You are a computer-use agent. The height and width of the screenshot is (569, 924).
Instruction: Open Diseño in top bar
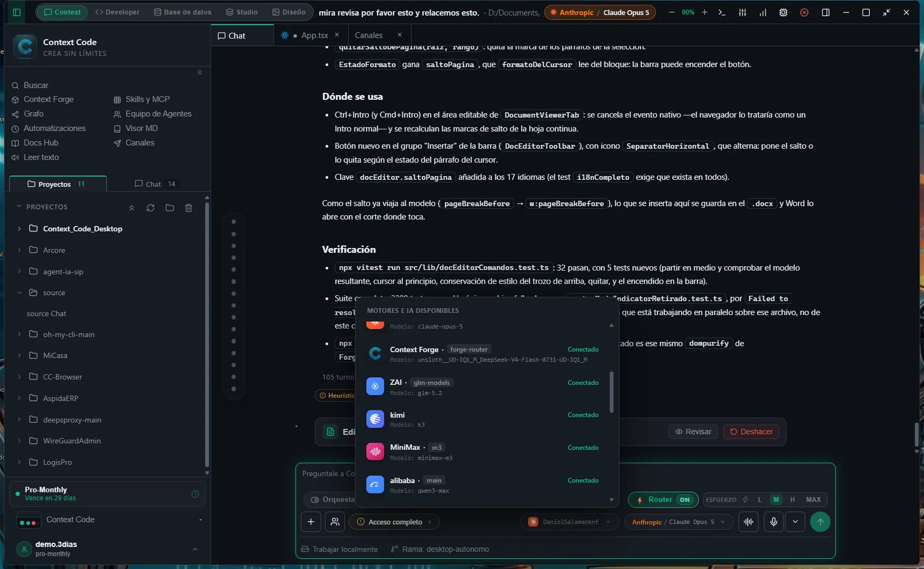[x=289, y=12]
